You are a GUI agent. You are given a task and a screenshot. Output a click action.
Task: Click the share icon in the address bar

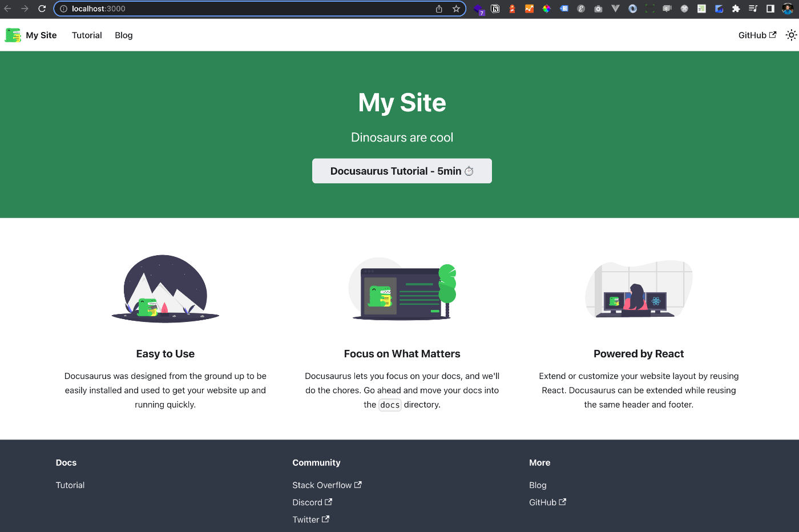pyautogui.click(x=439, y=9)
